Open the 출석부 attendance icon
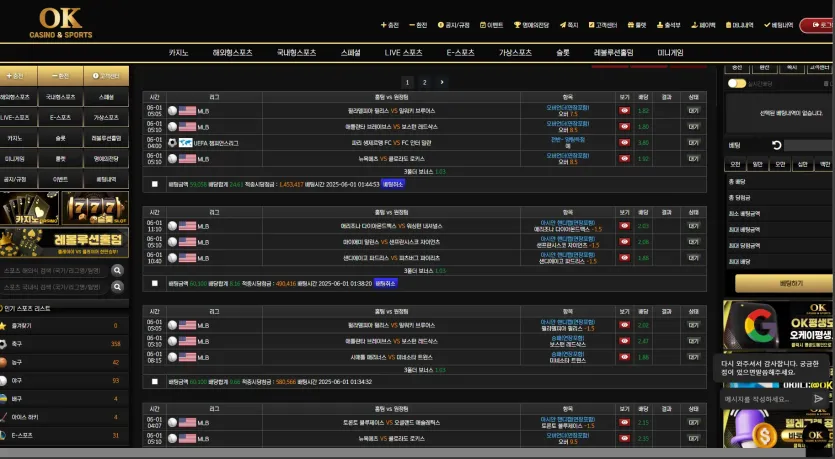This screenshot has height=459, width=835. pyautogui.click(x=660, y=25)
